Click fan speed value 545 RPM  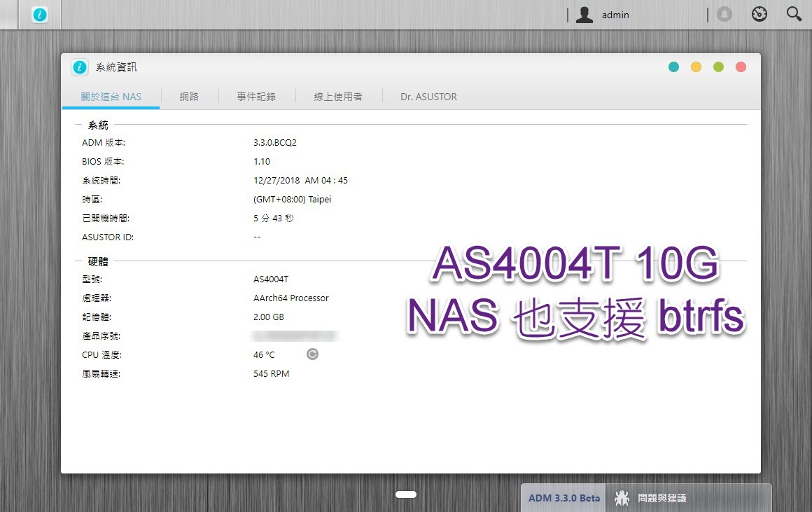(x=272, y=373)
